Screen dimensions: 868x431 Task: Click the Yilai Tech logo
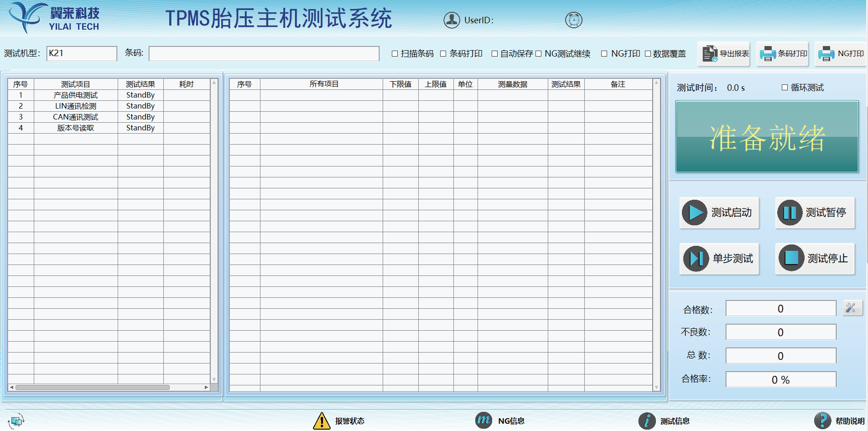click(x=54, y=17)
